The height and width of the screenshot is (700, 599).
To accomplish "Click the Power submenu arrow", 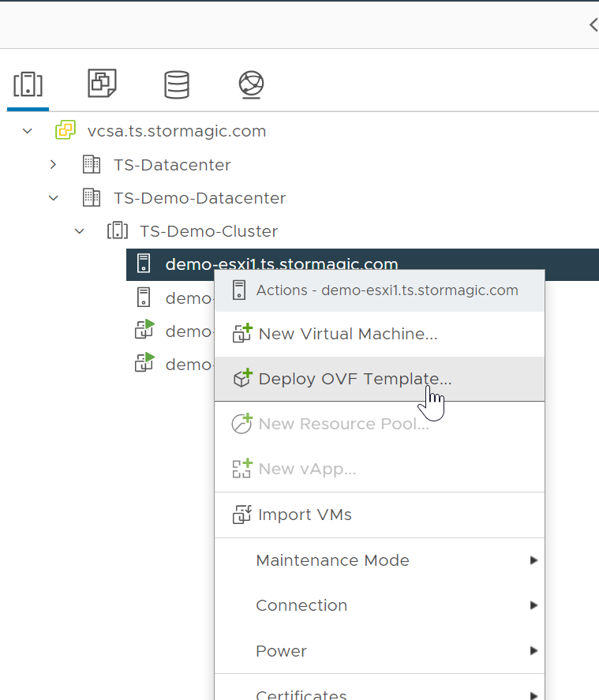I will click(x=533, y=651).
